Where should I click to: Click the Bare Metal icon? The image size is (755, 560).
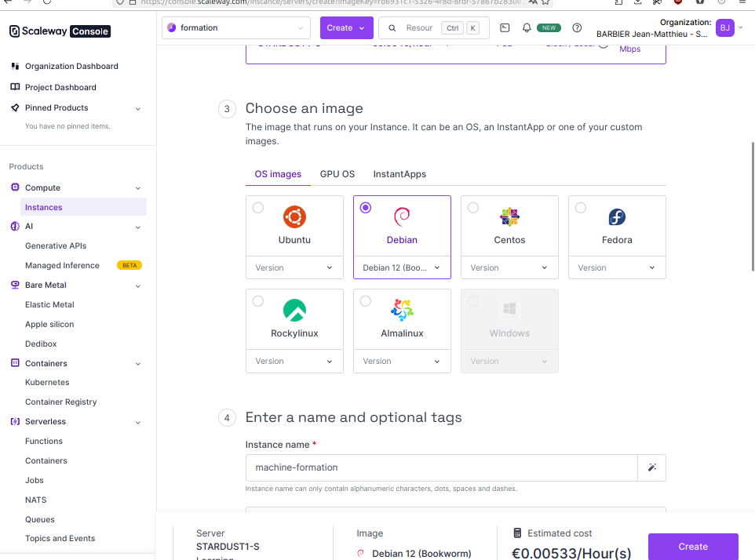pos(15,285)
